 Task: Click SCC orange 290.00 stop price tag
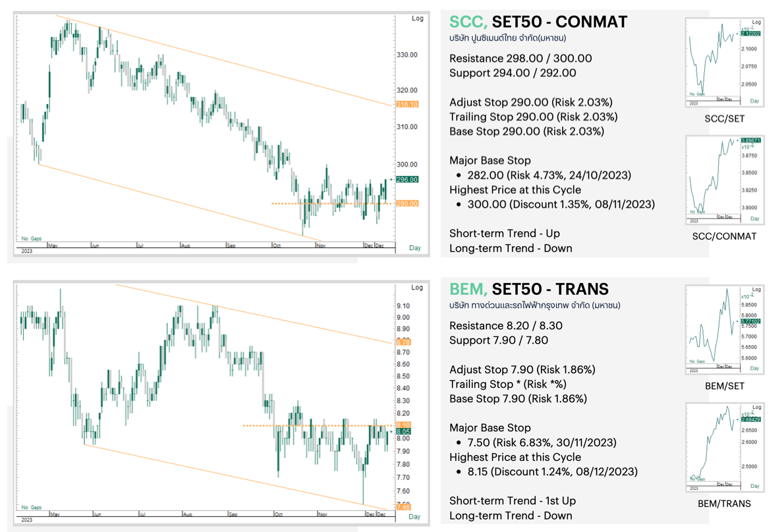click(x=407, y=203)
